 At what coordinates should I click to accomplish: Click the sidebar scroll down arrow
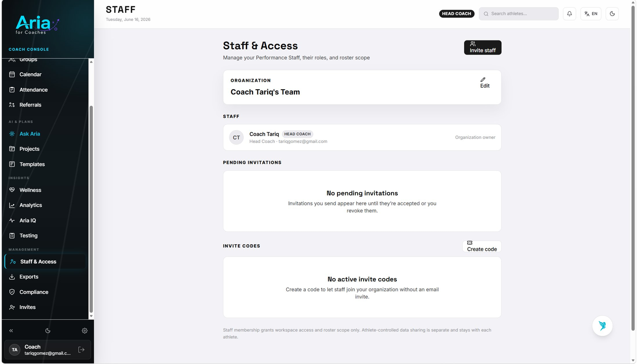coord(91,316)
